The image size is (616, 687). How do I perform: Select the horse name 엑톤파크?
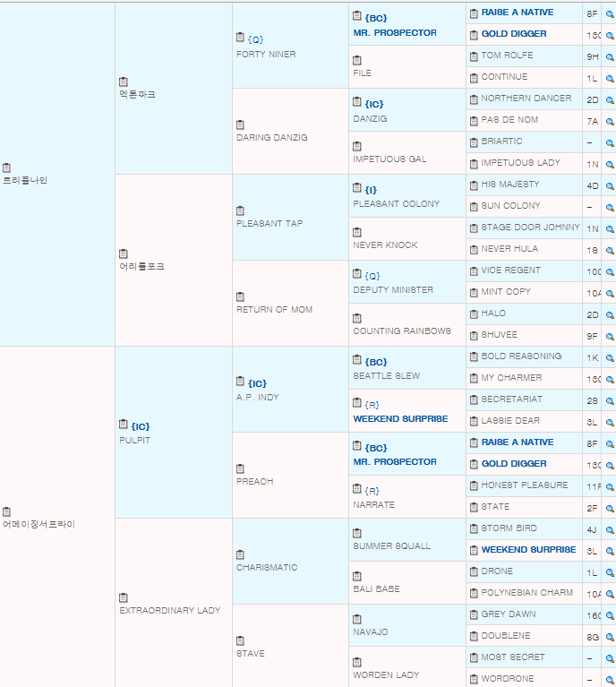coord(138,94)
